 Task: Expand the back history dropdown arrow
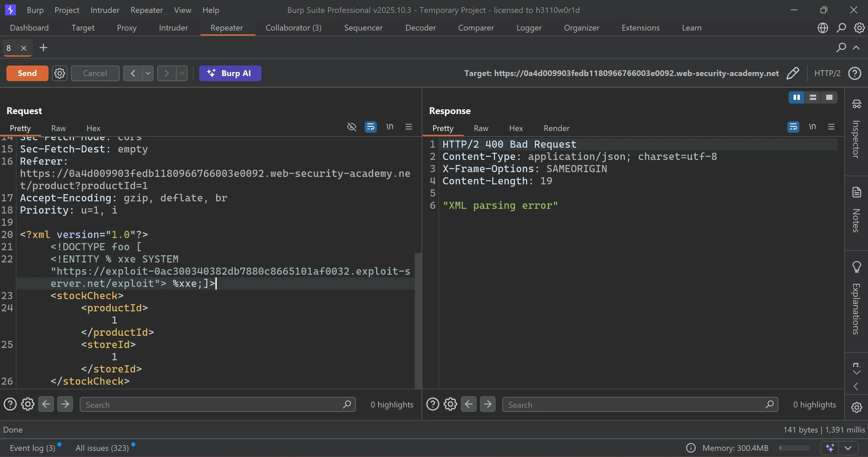[148, 73]
